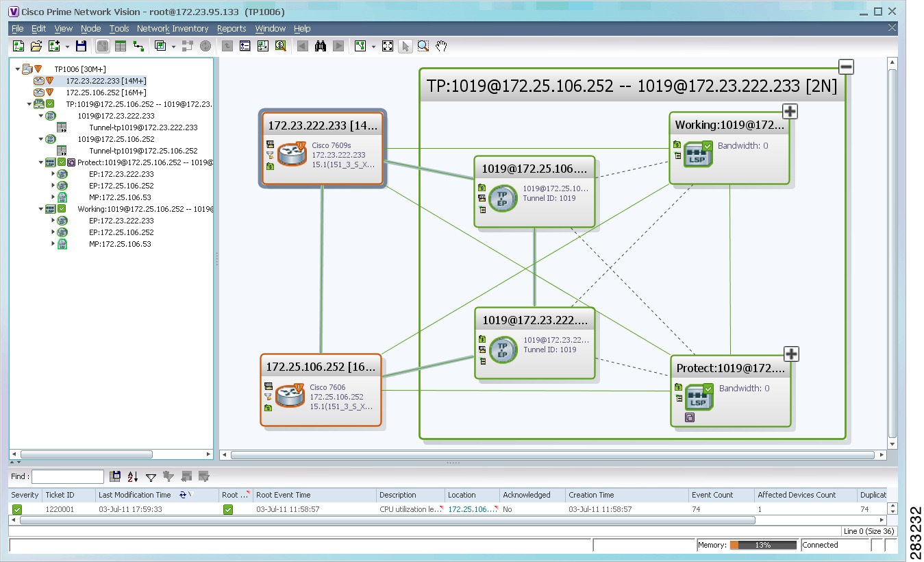The image size is (924, 562).
Task: Activate the pan hand tool
Action: pos(442,46)
